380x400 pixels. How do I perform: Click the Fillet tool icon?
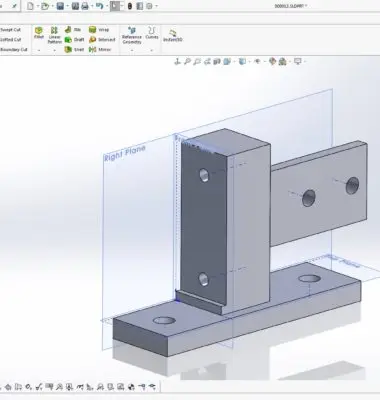pos(39,33)
